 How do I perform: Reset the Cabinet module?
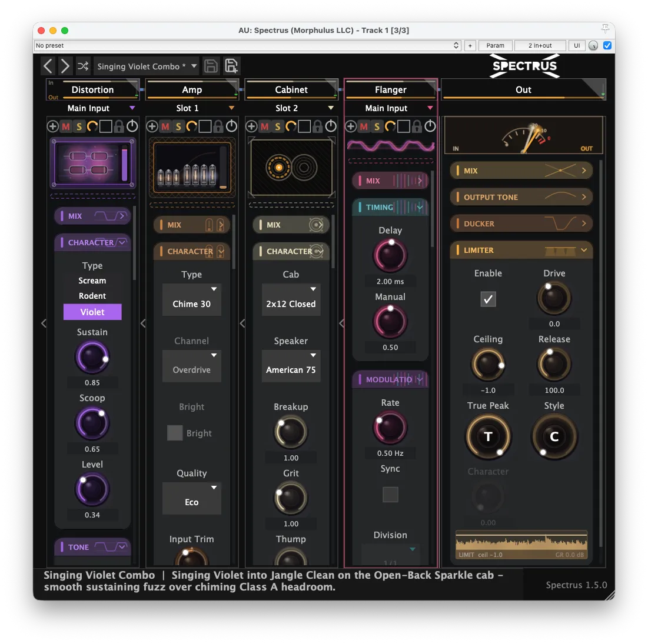pyautogui.click(x=291, y=126)
